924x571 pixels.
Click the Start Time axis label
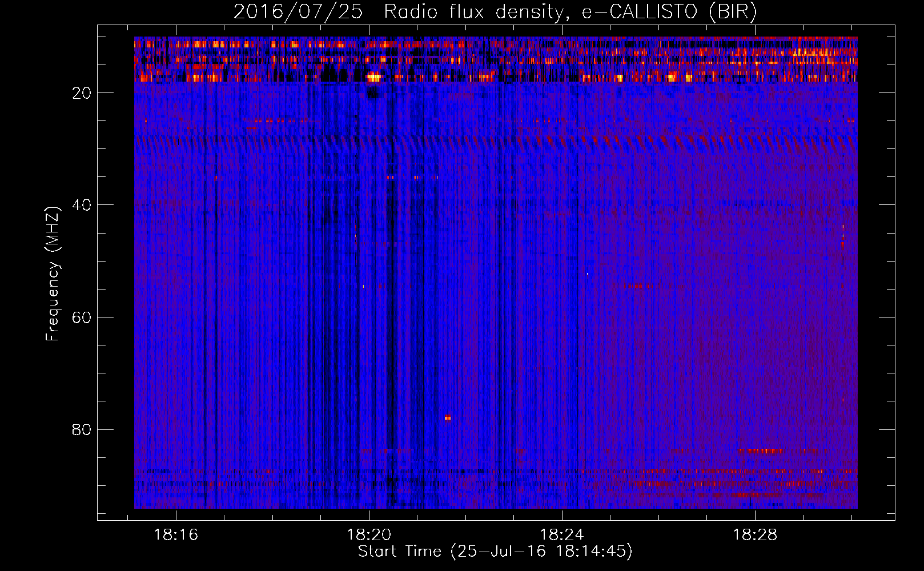click(x=495, y=552)
